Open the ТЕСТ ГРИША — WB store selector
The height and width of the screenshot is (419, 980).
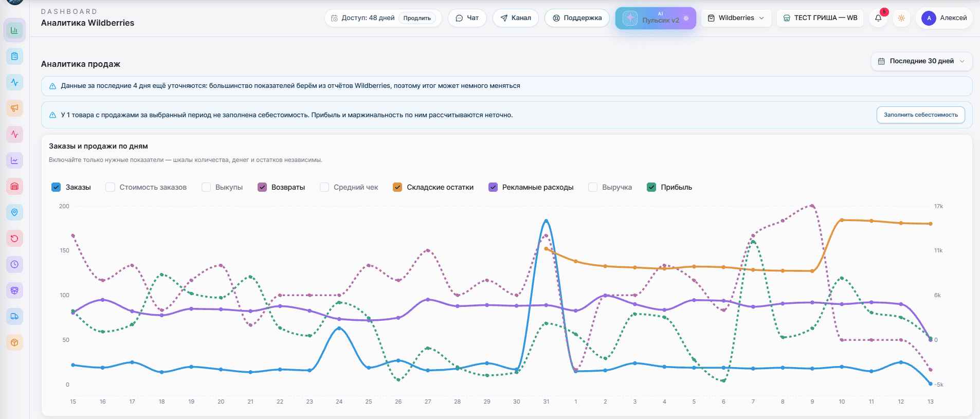(820, 18)
